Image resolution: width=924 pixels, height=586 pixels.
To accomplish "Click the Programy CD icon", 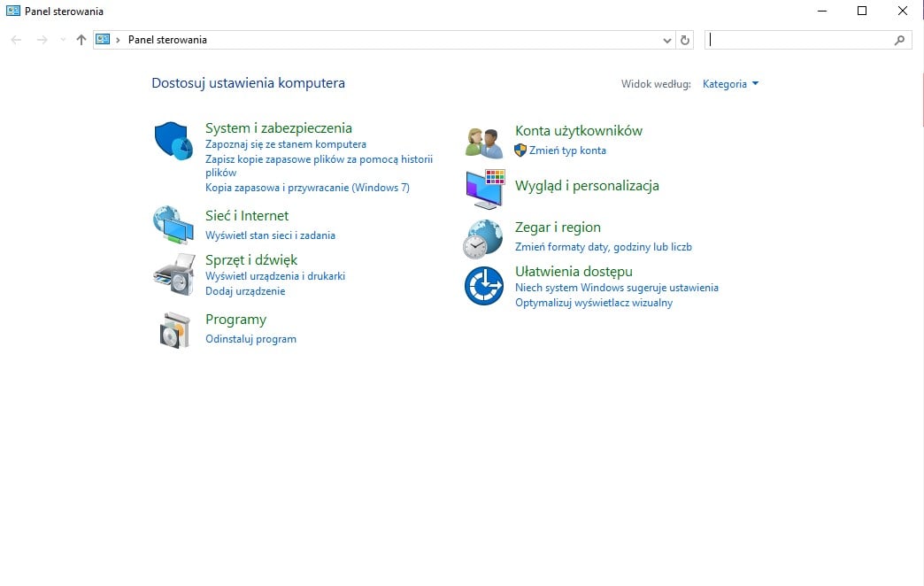I will pos(173,329).
